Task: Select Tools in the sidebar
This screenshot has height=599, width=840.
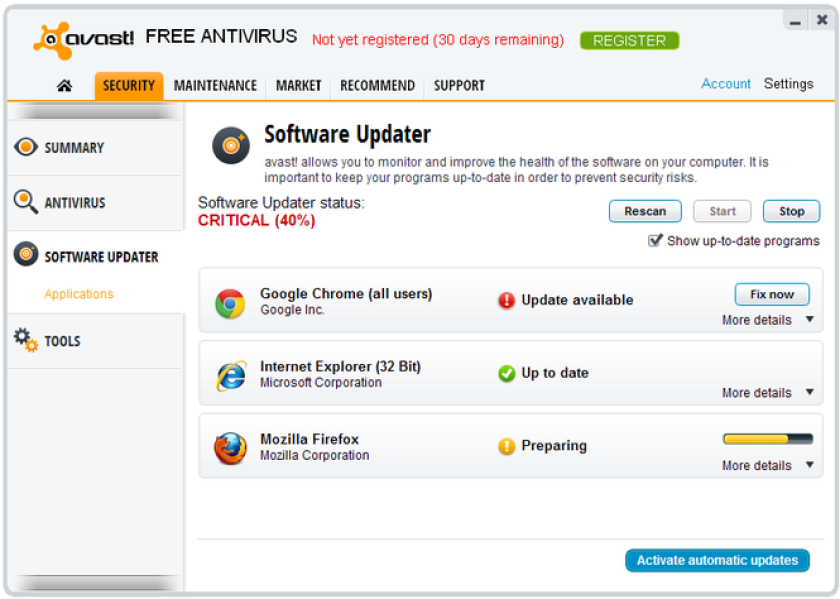Action: (x=95, y=341)
